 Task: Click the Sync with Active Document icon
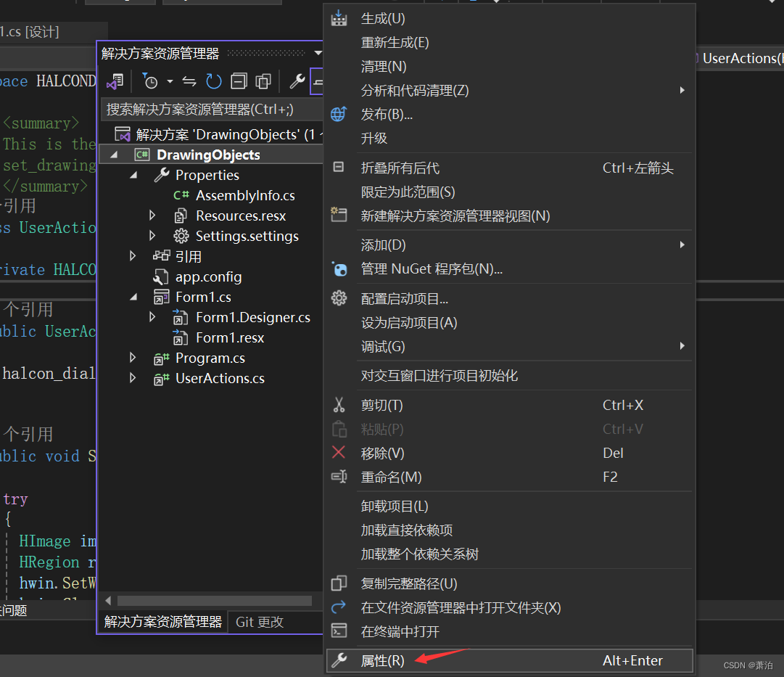click(189, 81)
